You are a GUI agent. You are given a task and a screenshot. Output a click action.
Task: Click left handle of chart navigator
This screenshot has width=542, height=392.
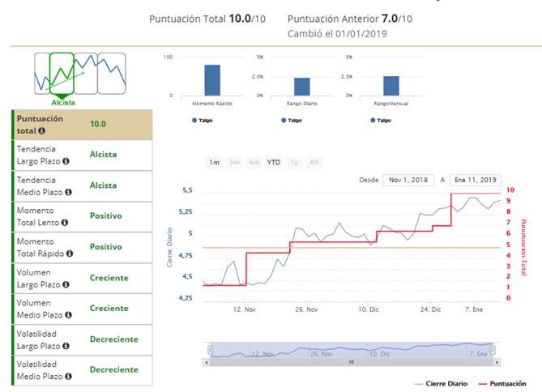[x=210, y=350]
